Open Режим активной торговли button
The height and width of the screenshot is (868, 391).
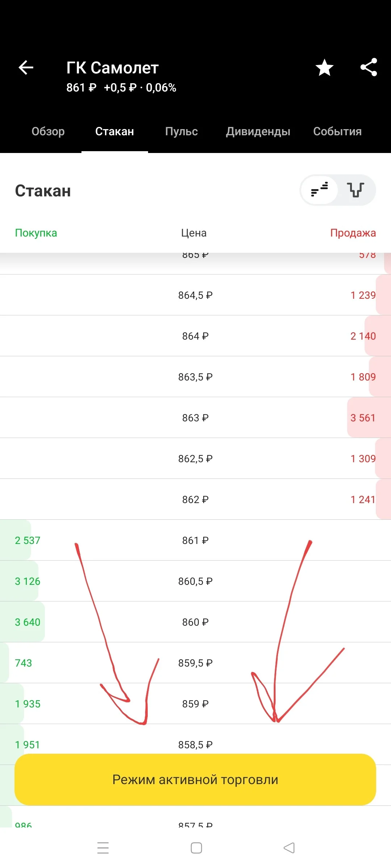195,779
